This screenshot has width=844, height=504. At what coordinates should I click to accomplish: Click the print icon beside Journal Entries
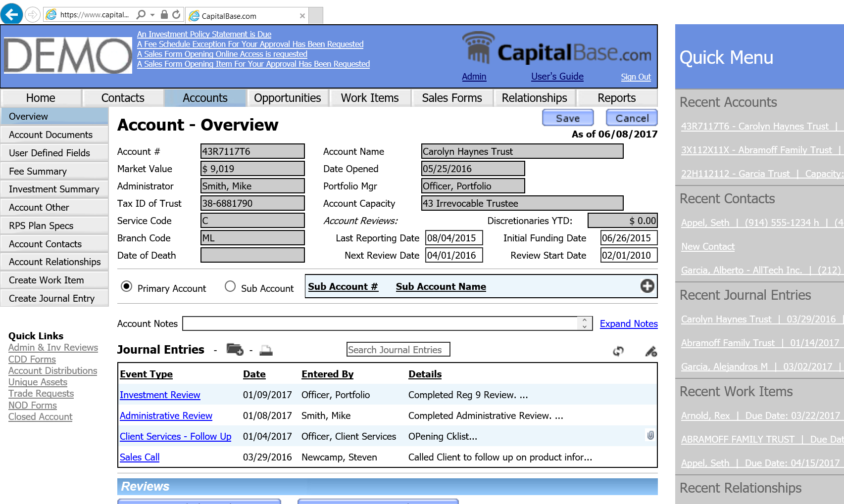tap(266, 350)
